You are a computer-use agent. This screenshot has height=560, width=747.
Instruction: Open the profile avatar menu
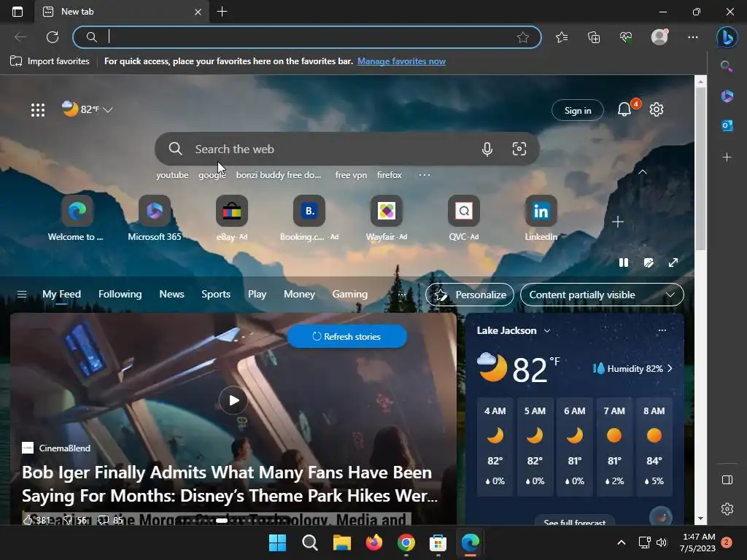click(x=659, y=37)
